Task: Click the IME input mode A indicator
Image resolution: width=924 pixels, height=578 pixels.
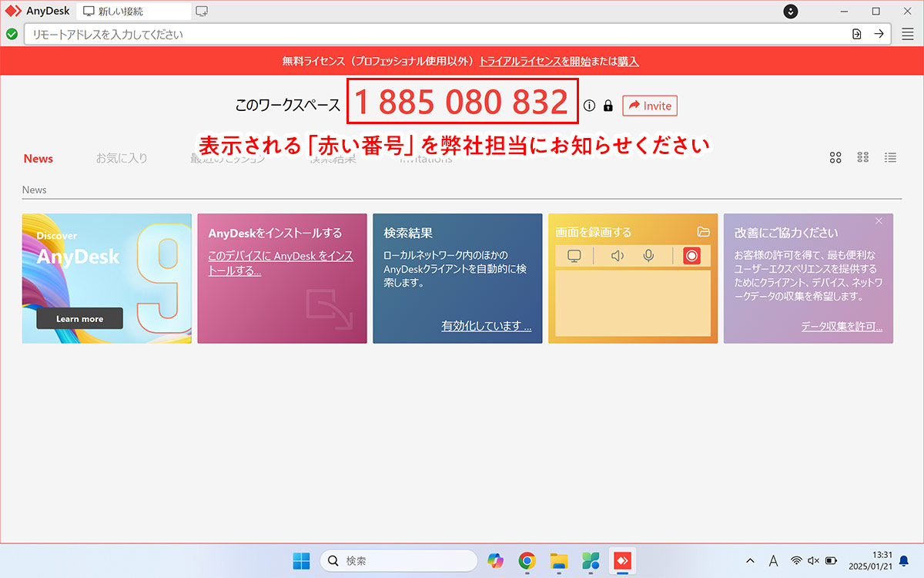Action: [773, 560]
